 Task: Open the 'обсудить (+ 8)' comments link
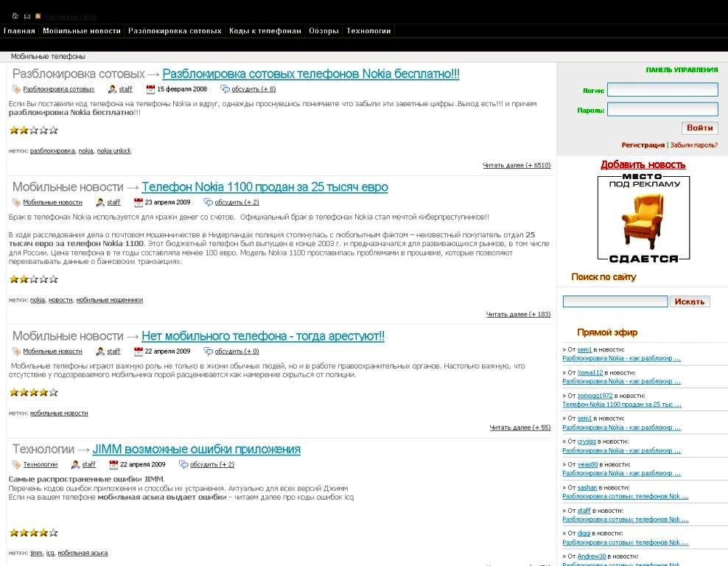tap(253, 89)
